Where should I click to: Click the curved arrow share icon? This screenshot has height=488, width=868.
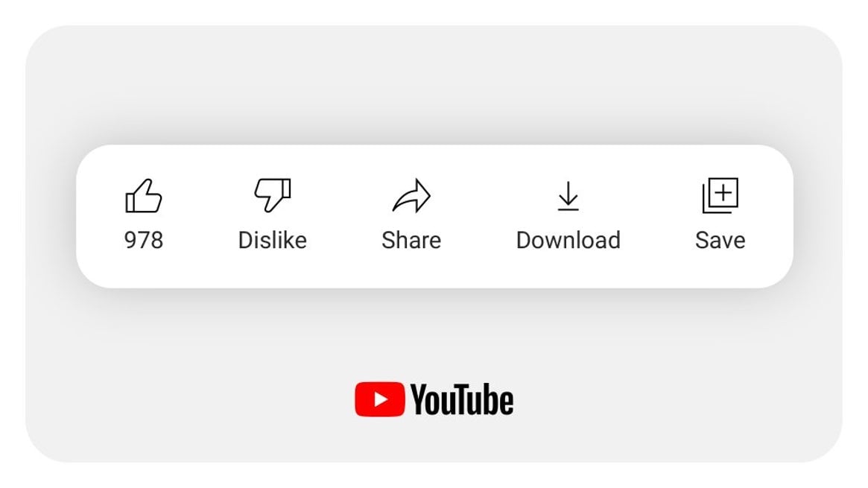pos(411,196)
